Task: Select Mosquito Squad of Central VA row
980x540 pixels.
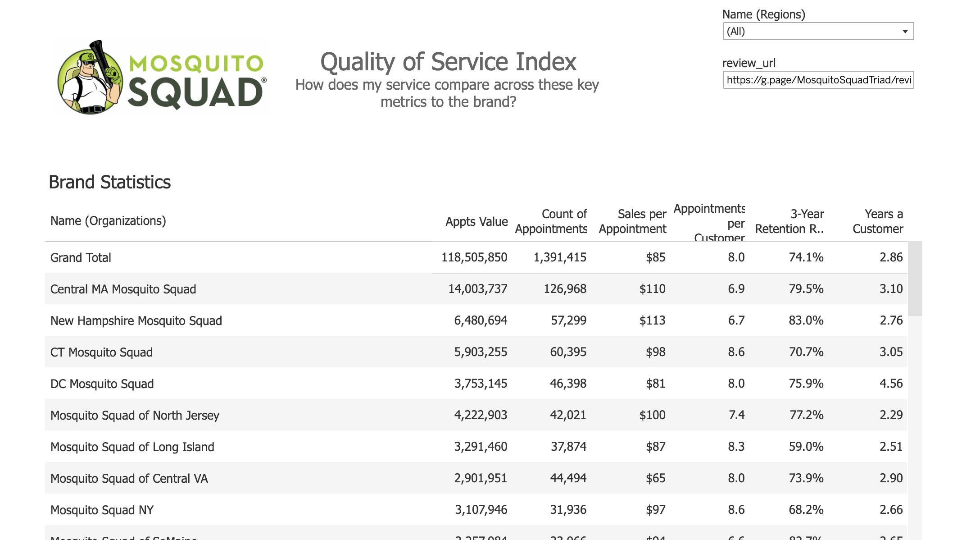Action: coord(129,479)
